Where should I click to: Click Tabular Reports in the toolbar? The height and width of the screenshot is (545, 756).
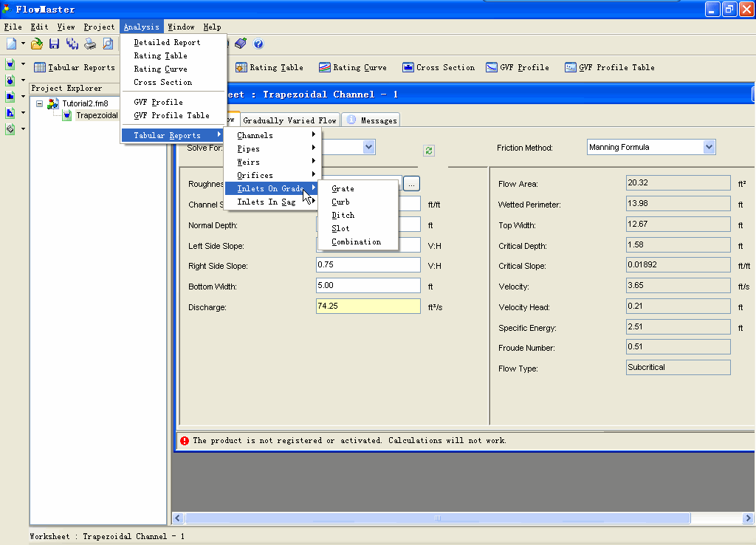75,67
